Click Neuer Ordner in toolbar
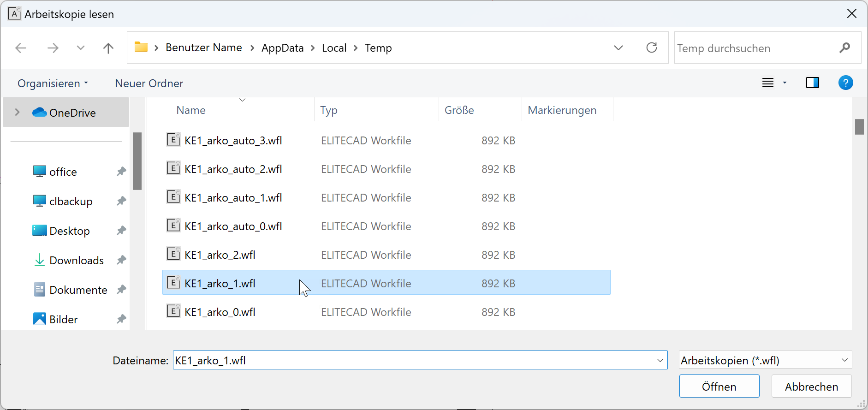 [x=149, y=83]
